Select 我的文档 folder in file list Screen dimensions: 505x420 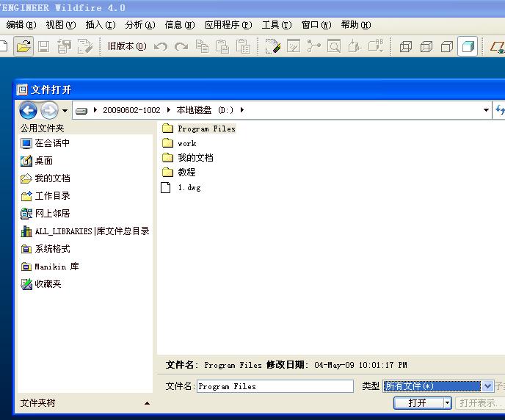pyautogui.click(x=187, y=157)
